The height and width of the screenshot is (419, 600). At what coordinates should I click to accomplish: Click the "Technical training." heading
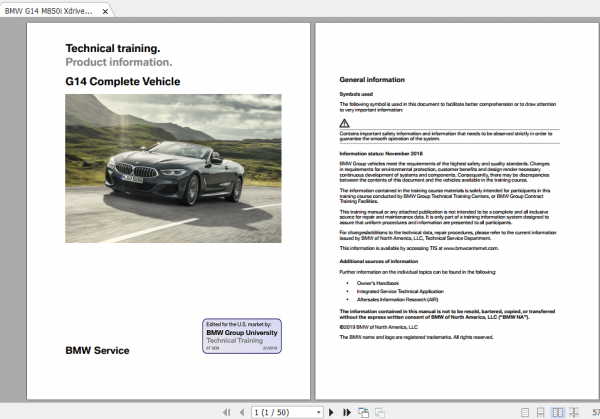point(113,48)
